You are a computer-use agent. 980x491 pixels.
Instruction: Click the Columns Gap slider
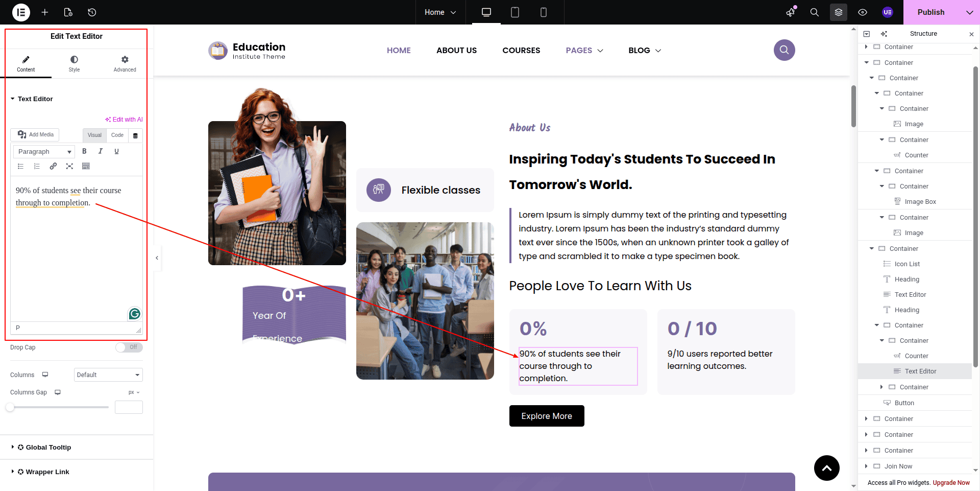(59, 407)
